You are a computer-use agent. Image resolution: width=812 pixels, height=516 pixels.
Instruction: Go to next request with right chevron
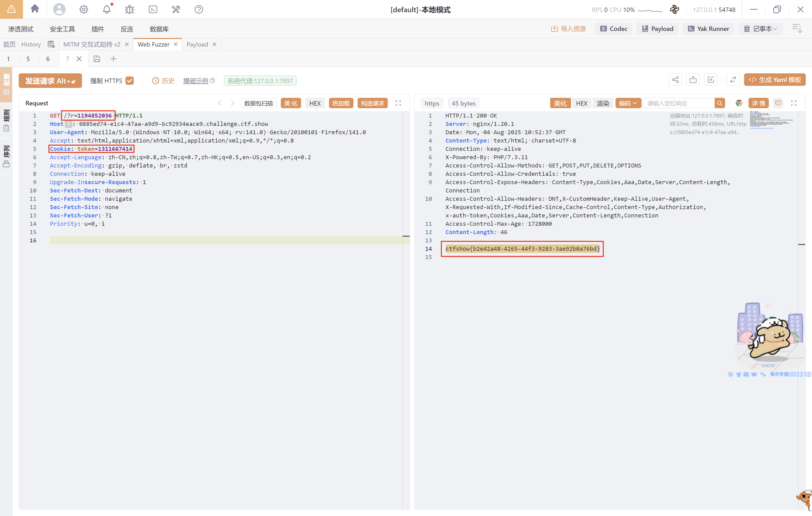(x=232, y=103)
